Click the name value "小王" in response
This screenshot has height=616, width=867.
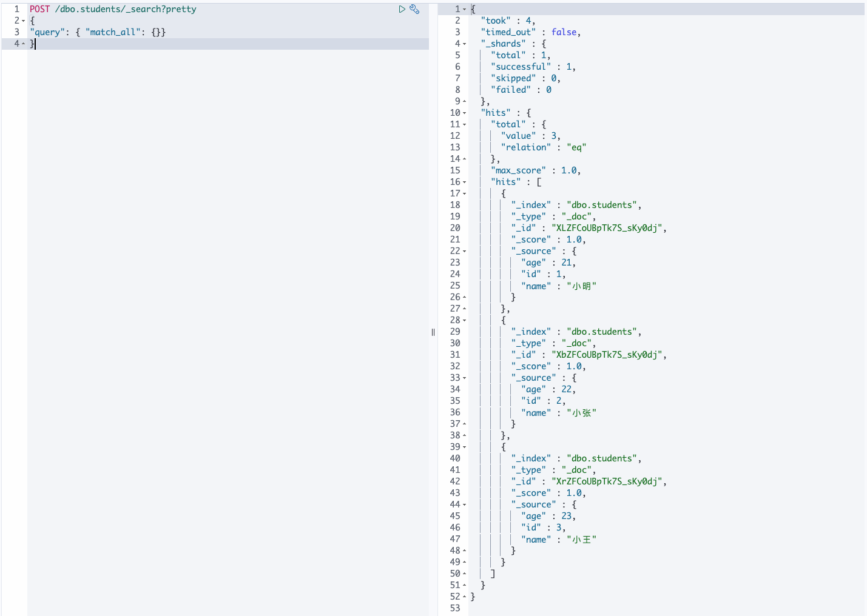582,539
